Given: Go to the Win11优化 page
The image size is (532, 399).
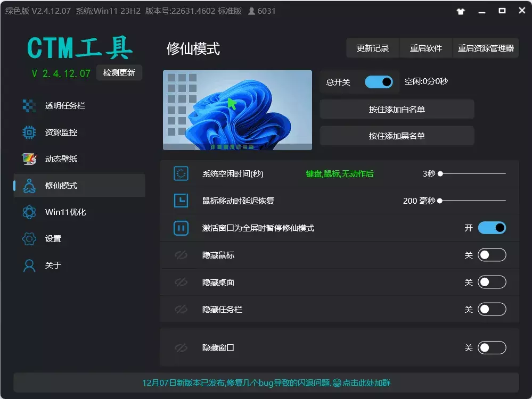Looking at the screenshot, I should click(79, 212).
